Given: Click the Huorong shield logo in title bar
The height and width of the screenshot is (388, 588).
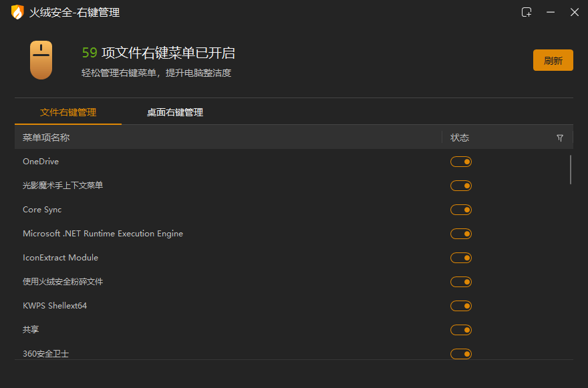Looking at the screenshot, I should click(x=16, y=11).
